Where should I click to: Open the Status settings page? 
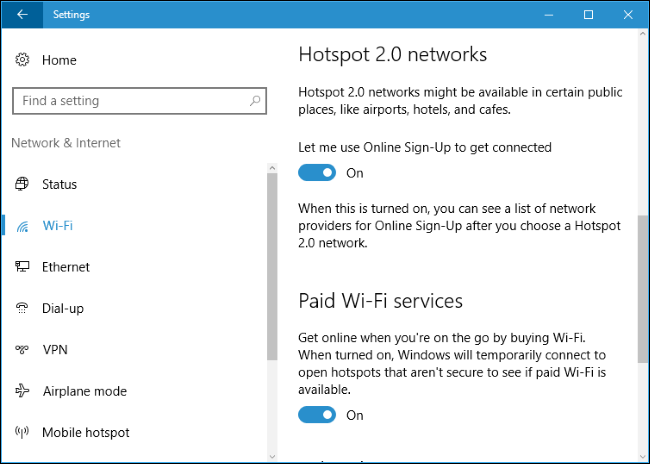(59, 184)
